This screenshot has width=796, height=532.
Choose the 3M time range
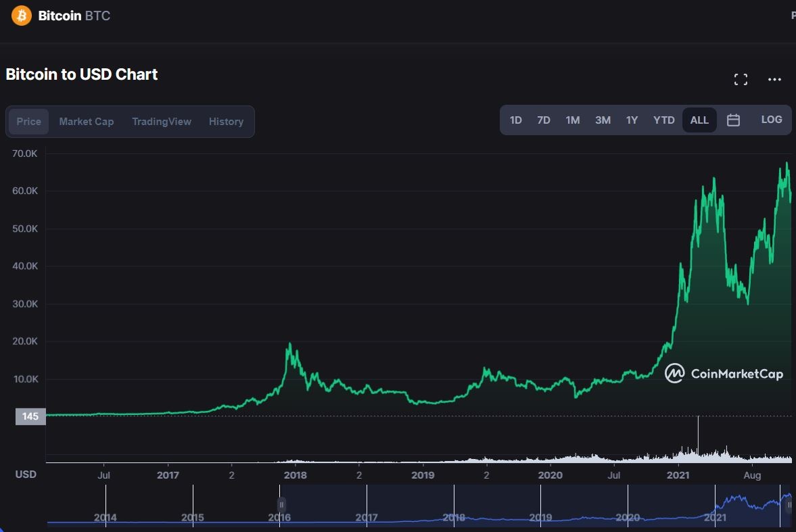click(603, 120)
